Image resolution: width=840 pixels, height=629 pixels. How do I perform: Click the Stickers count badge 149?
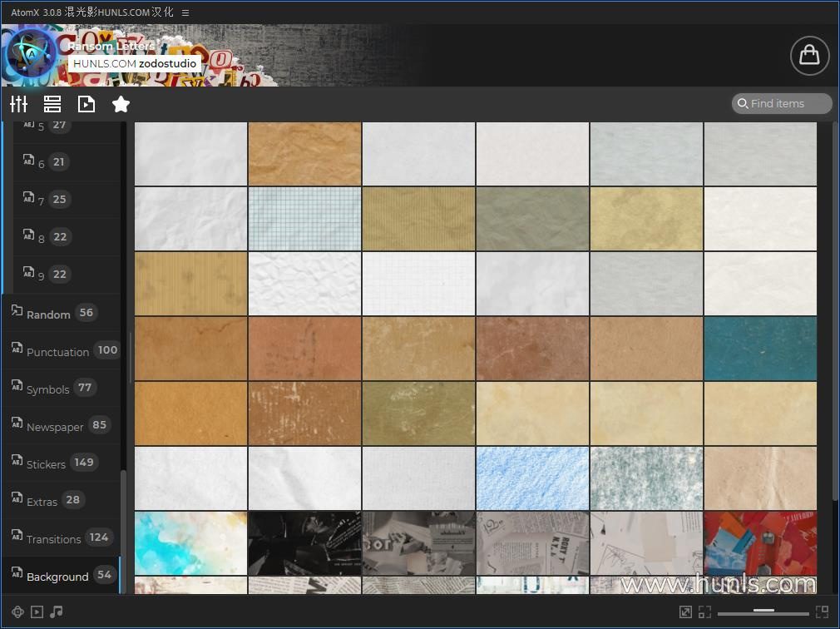click(x=84, y=462)
